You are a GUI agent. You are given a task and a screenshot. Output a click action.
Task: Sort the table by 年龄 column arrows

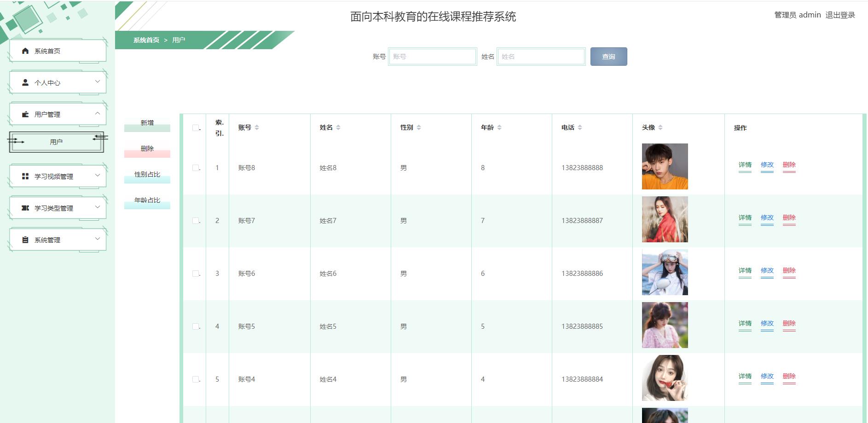tap(499, 127)
